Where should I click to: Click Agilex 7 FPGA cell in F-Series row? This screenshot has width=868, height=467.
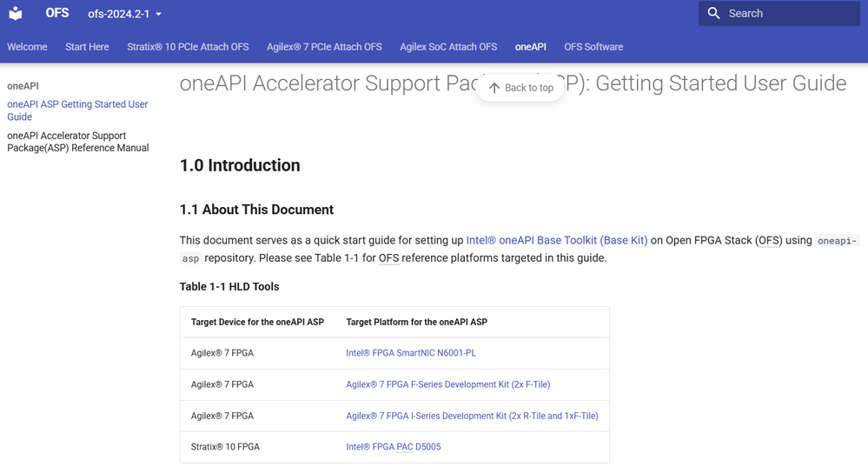[x=222, y=384]
